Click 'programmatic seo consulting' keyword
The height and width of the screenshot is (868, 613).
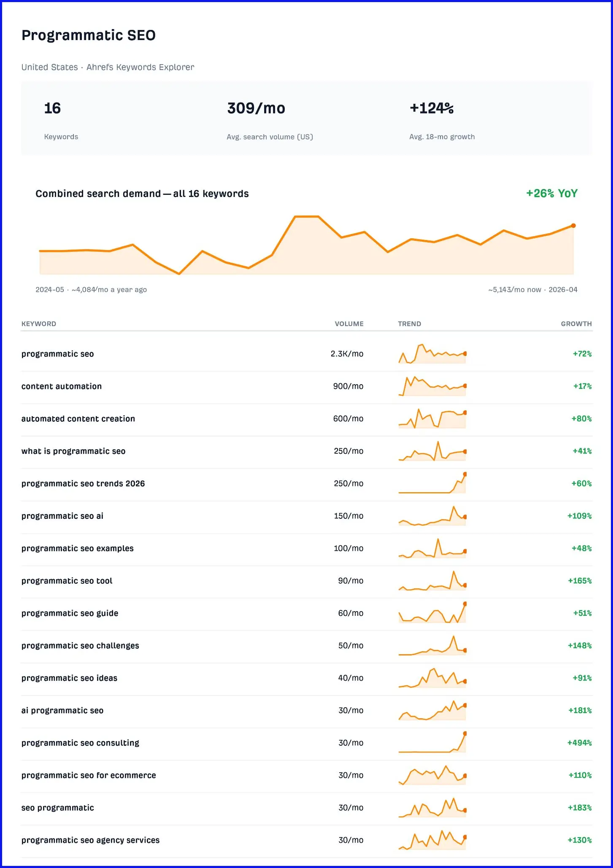coord(80,743)
